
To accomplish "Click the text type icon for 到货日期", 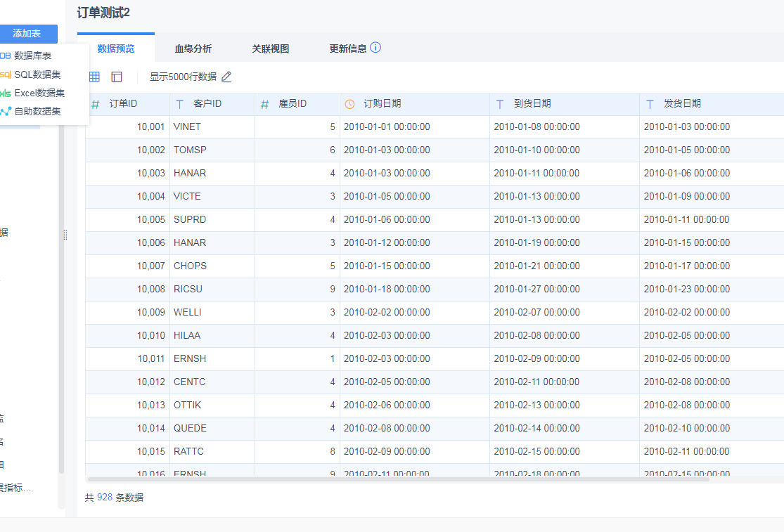I will click(x=500, y=104).
